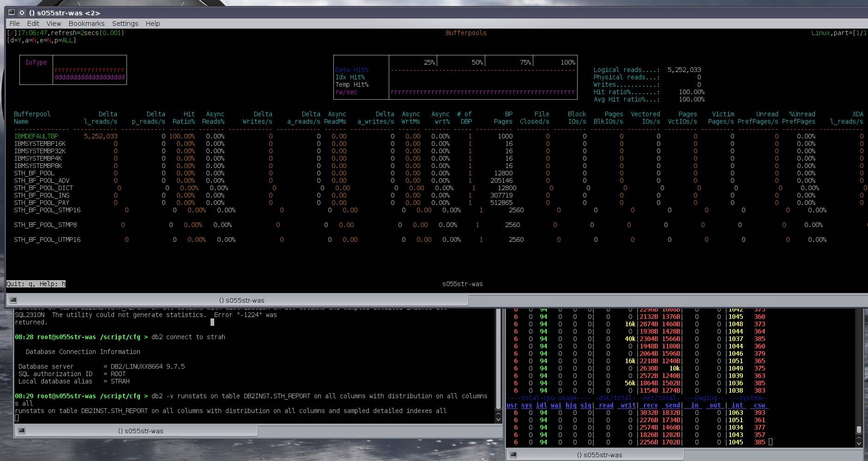Click the IBMSYSTEMBP4K bufferpool name
This screenshot has height=461, width=868.
click(x=38, y=158)
